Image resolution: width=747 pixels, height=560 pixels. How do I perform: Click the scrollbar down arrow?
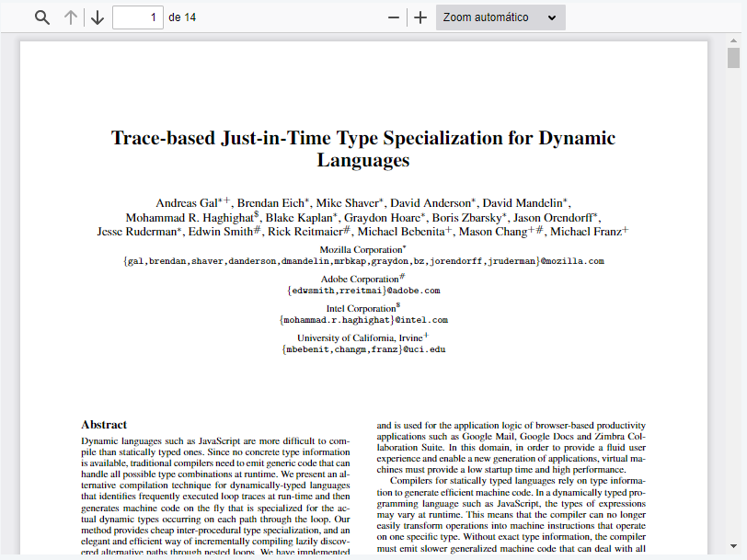734,546
